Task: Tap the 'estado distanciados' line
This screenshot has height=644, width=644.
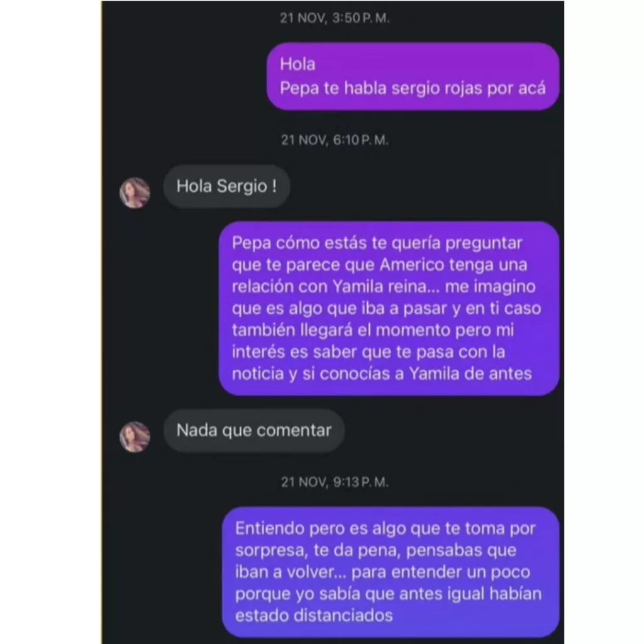Action: [314, 615]
